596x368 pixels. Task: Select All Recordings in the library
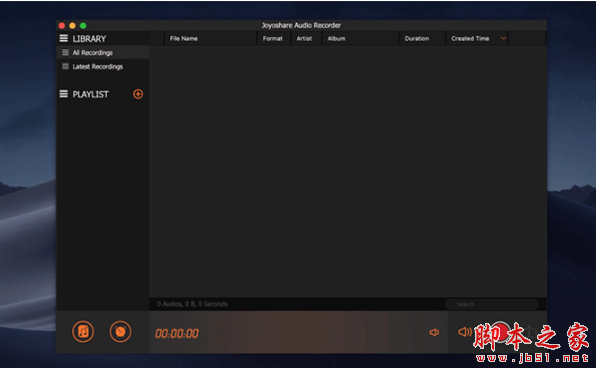point(103,52)
